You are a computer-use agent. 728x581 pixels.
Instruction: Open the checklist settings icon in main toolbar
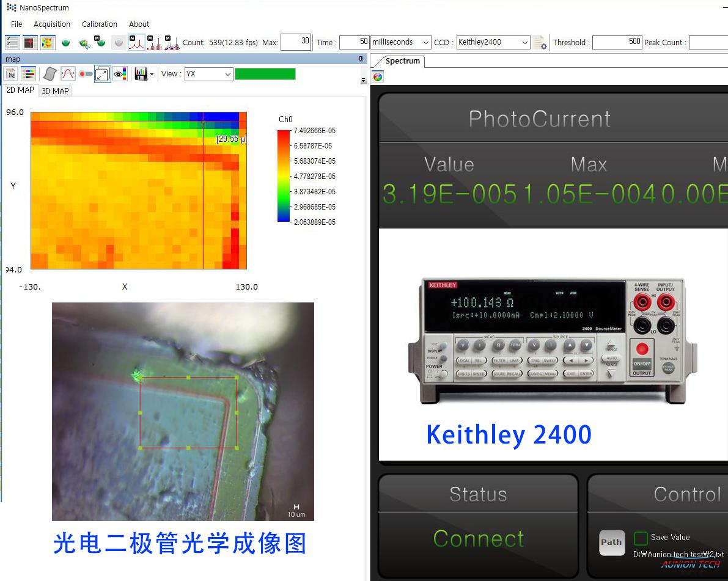point(13,43)
